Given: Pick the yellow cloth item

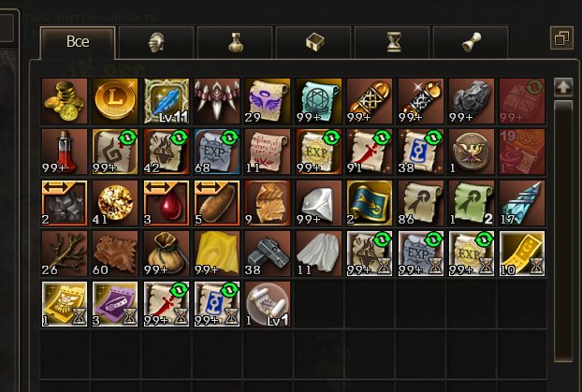Looking at the screenshot, I should point(217,254).
